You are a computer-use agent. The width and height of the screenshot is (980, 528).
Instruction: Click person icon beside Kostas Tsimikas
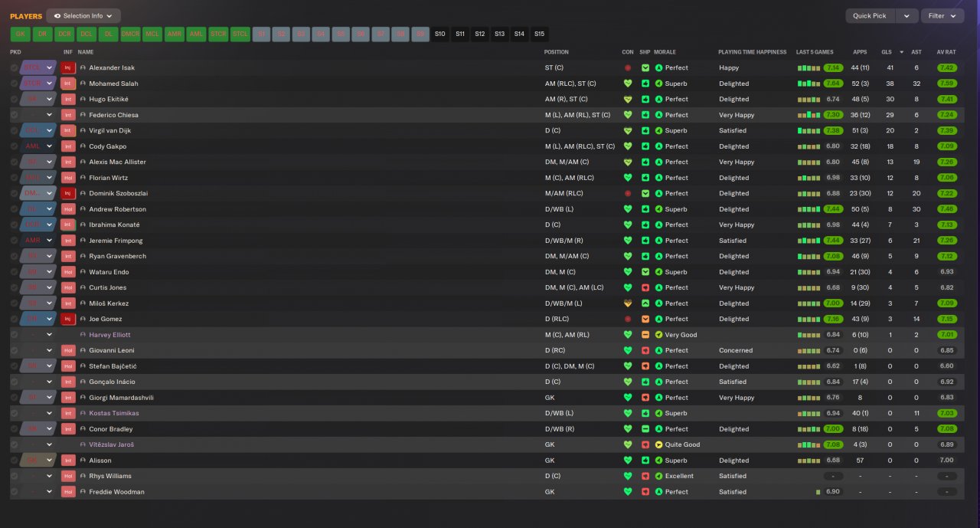[83, 413]
